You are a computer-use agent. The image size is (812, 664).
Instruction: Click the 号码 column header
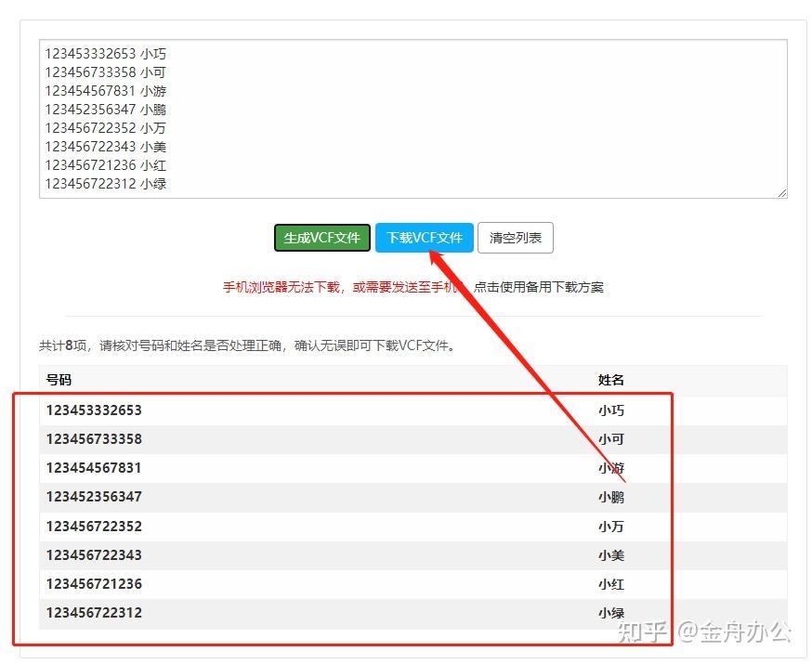58,379
